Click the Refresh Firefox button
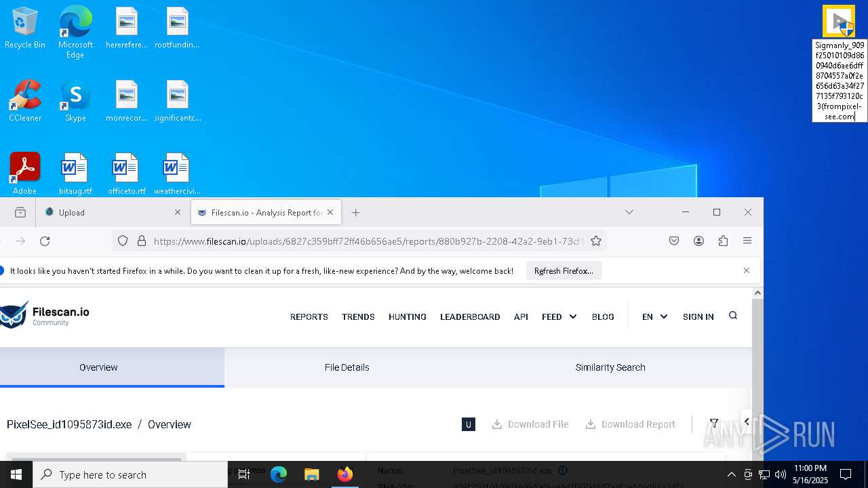Screen dimensions: 868x488 (x=564, y=270)
